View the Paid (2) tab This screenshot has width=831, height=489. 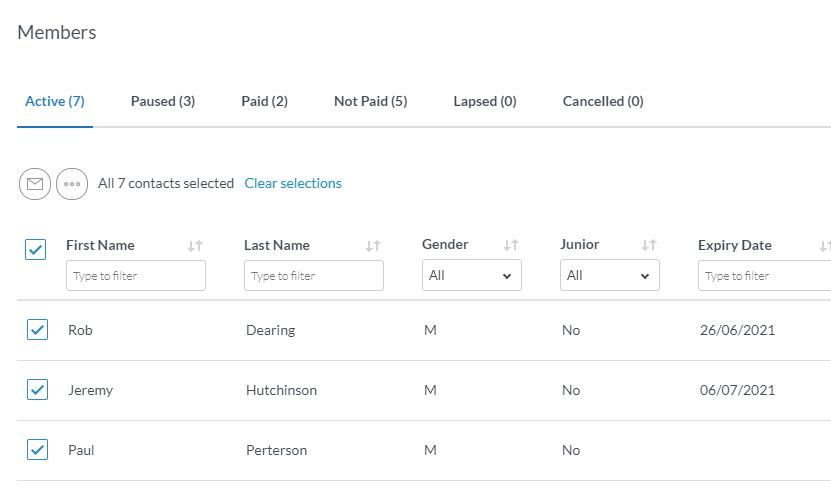tap(264, 102)
